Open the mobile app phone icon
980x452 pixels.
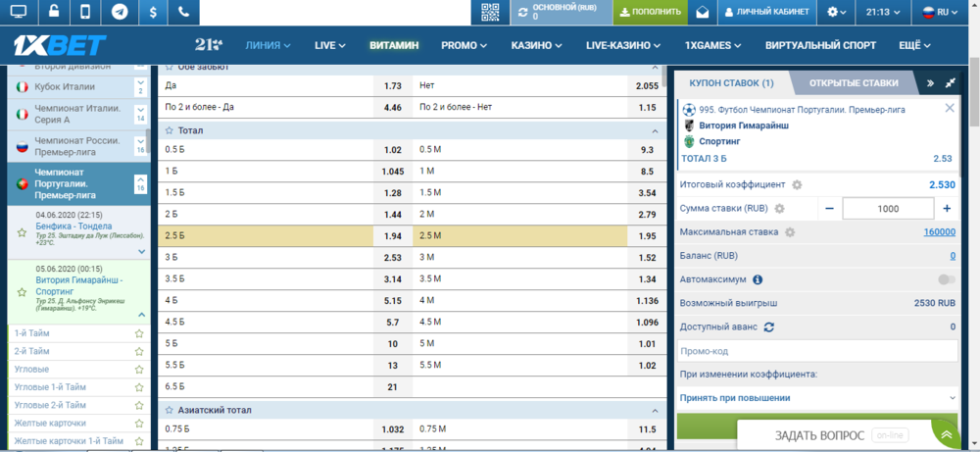pyautogui.click(x=85, y=12)
